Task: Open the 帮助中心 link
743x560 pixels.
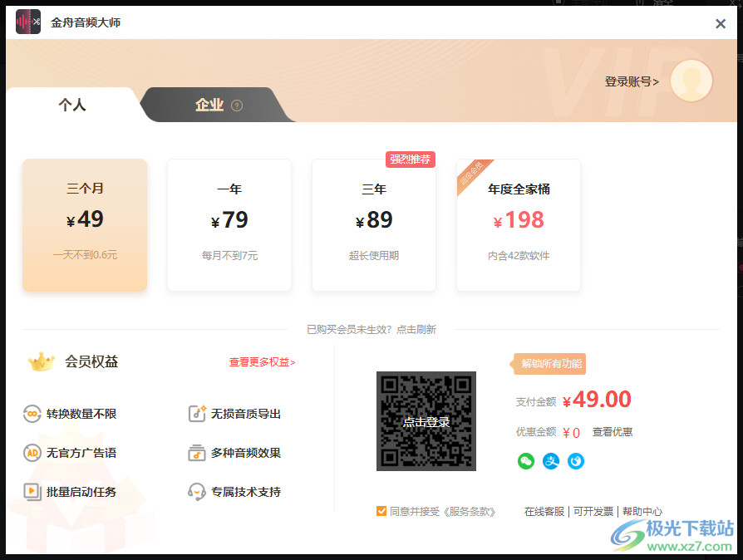Action: [x=642, y=512]
